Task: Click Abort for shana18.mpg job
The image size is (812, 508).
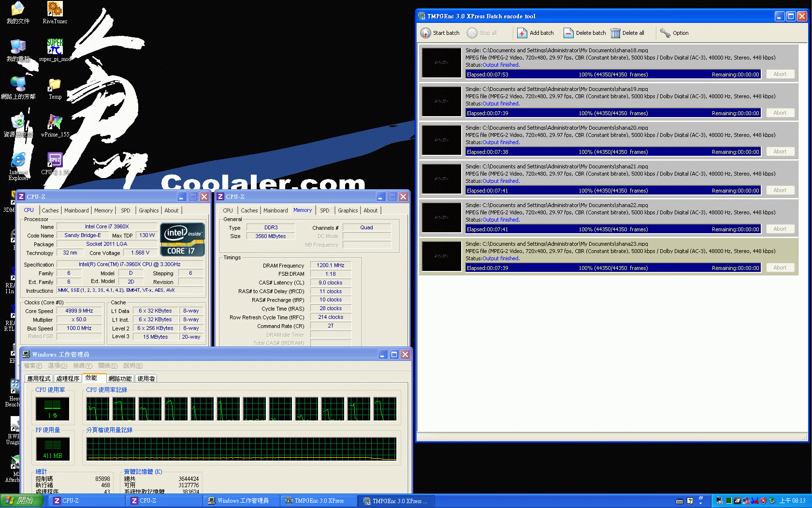Action: (x=780, y=74)
